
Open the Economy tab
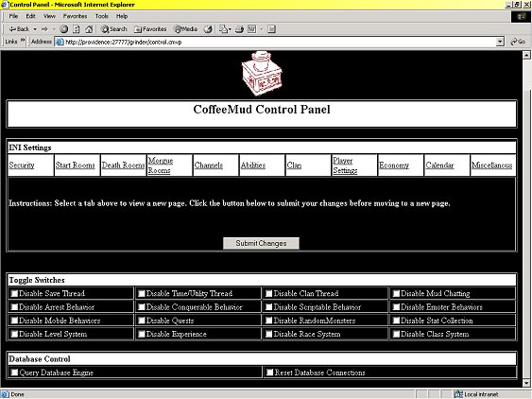(x=394, y=165)
